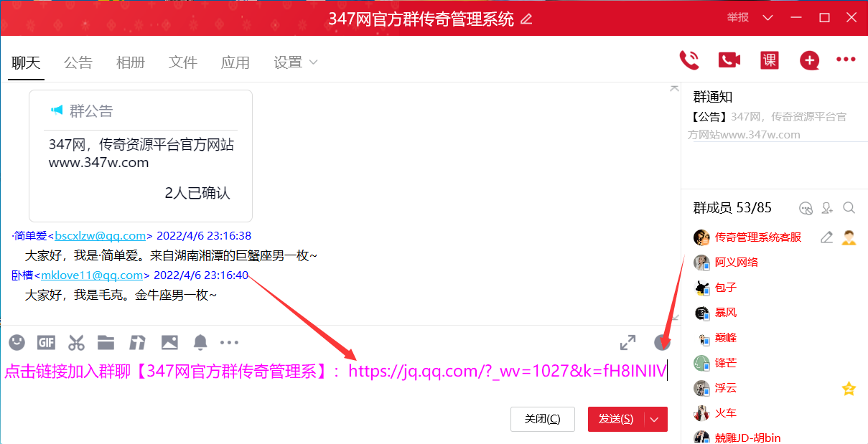
Task: Click the 关闭(C) button
Action: pos(543,420)
